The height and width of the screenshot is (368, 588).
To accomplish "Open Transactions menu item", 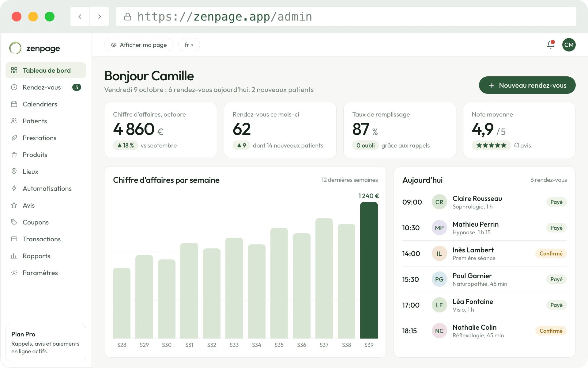I will click(46, 239).
